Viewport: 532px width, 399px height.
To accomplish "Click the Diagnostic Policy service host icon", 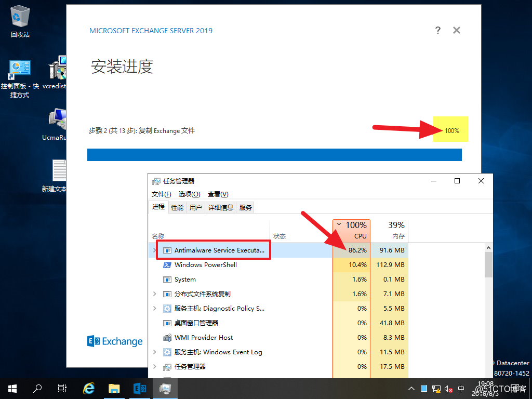I will (167, 309).
